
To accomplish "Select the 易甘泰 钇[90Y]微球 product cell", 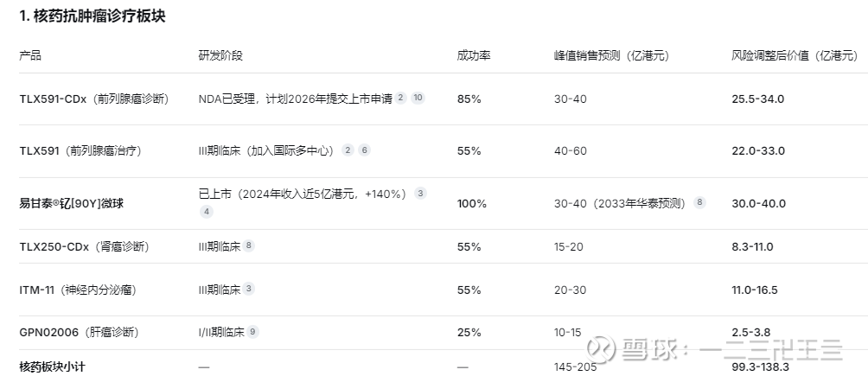I will [x=71, y=203].
